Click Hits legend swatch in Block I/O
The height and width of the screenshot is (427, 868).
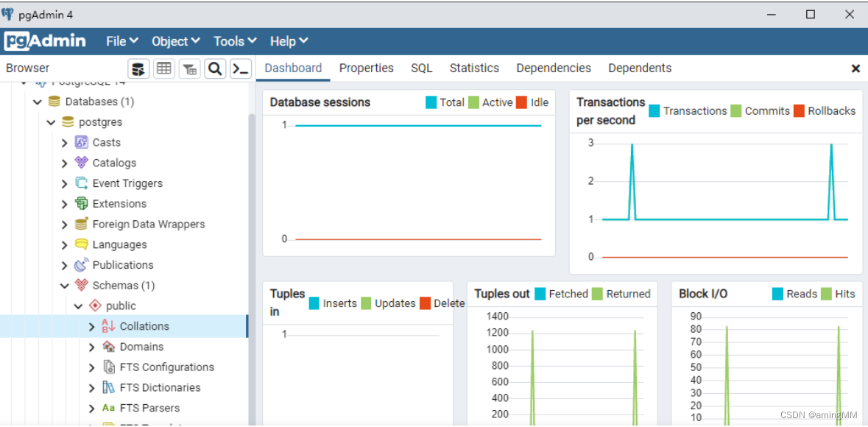click(x=826, y=294)
